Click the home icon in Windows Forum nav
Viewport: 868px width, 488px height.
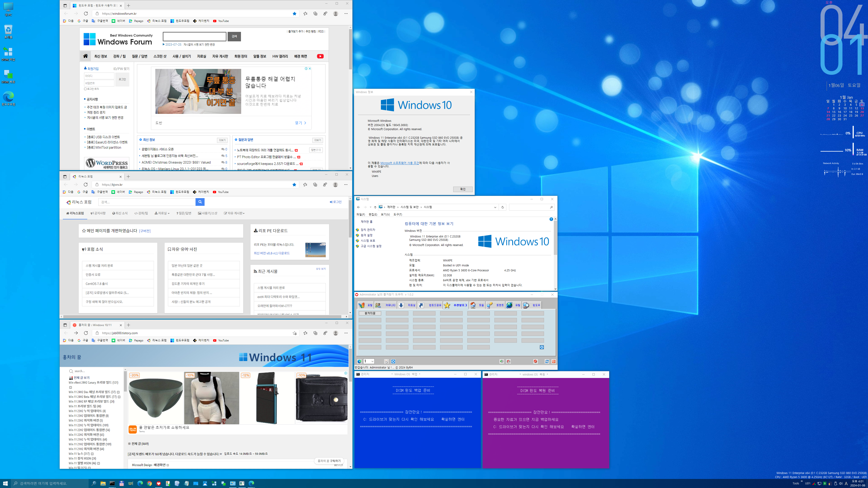point(86,56)
